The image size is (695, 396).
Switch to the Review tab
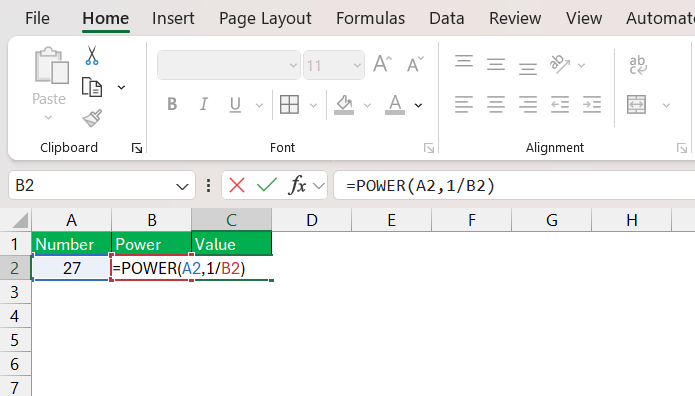[515, 19]
